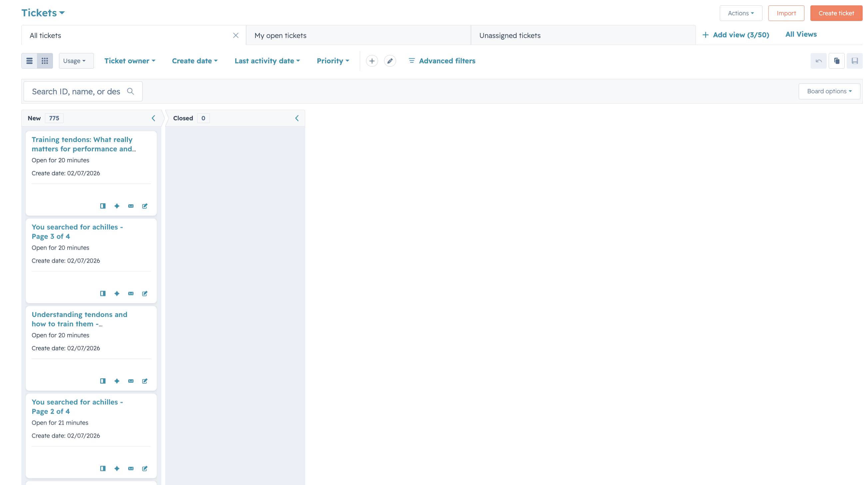
Task: Click the clone view icon
Action: 837,61
